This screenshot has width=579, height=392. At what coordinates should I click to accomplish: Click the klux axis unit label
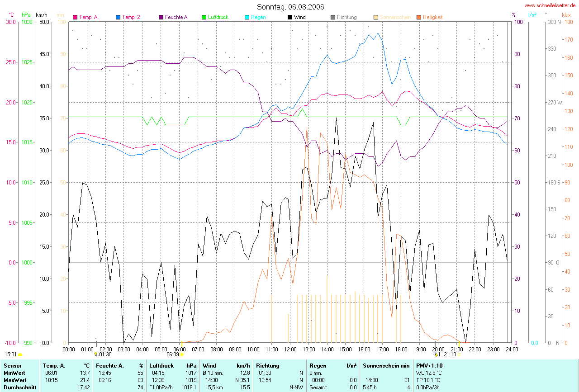click(566, 15)
